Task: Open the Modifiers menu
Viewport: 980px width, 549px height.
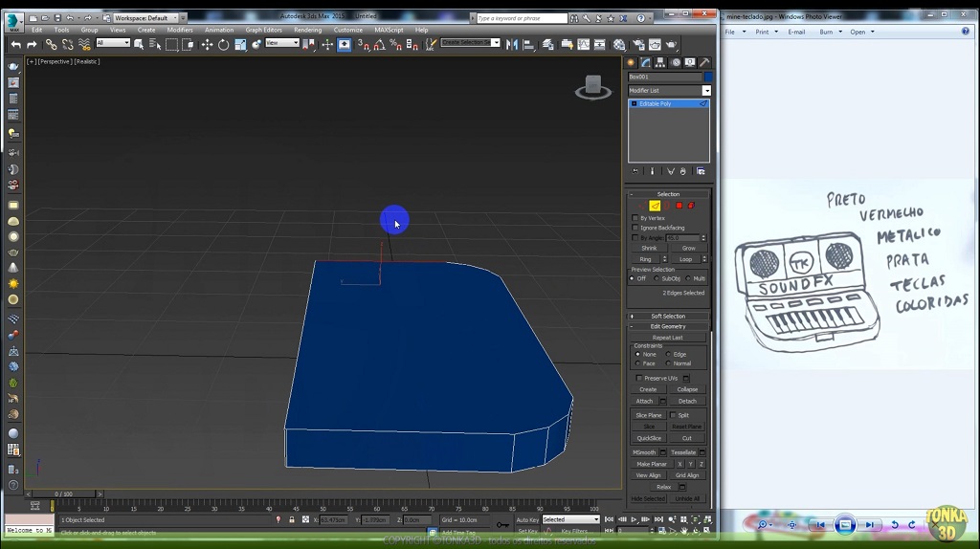Action: click(180, 30)
